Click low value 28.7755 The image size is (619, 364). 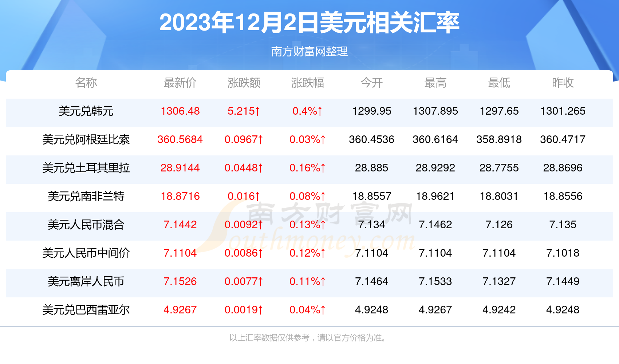pyautogui.click(x=499, y=168)
